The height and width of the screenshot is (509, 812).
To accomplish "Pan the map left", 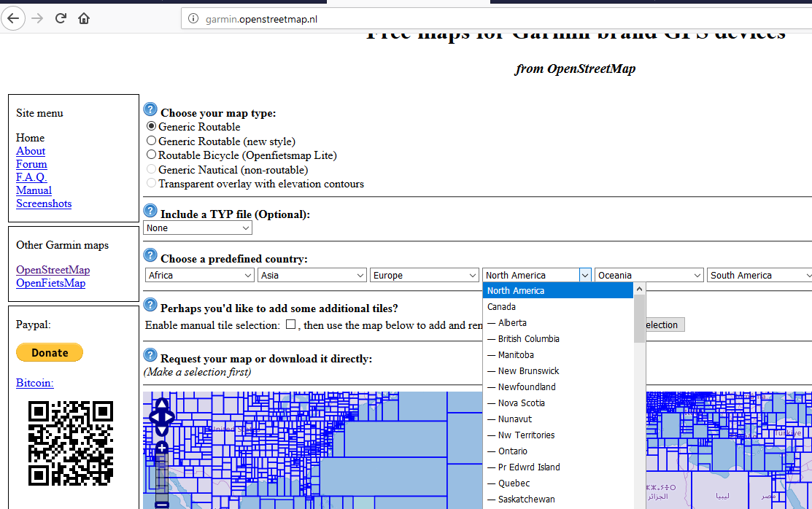I will pos(154,417).
